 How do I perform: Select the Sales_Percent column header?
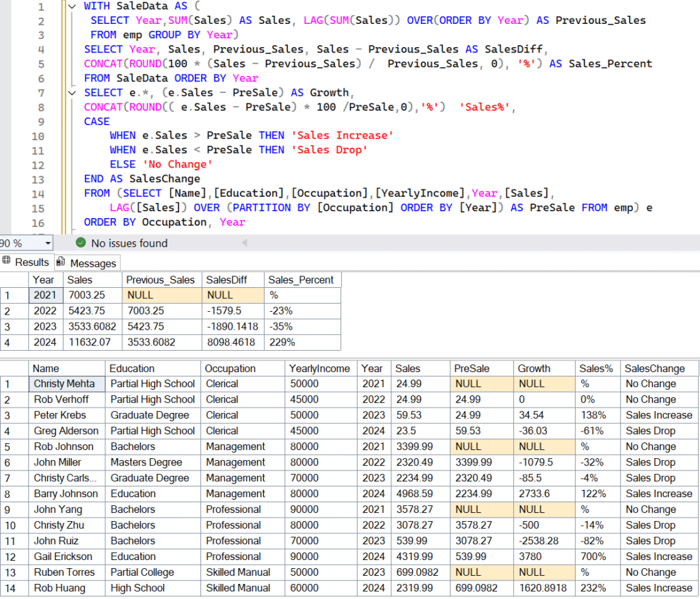(x=303, y=280)
